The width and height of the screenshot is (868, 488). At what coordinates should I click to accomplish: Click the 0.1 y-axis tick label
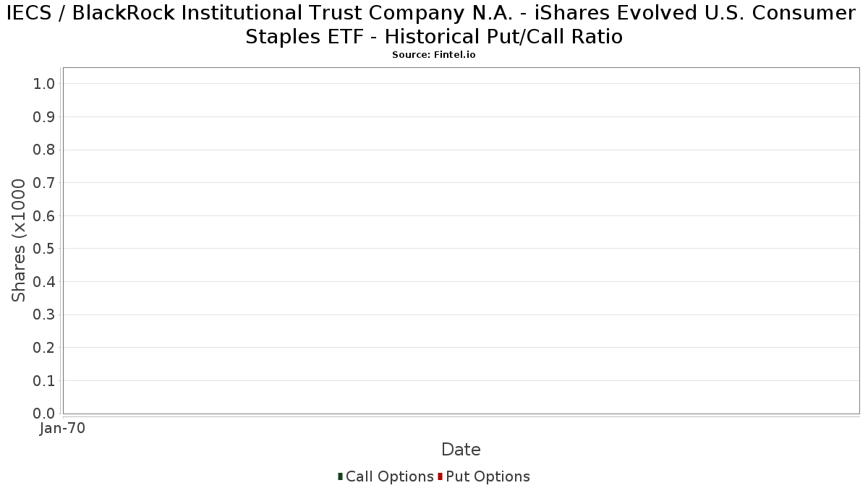[44, 380]
